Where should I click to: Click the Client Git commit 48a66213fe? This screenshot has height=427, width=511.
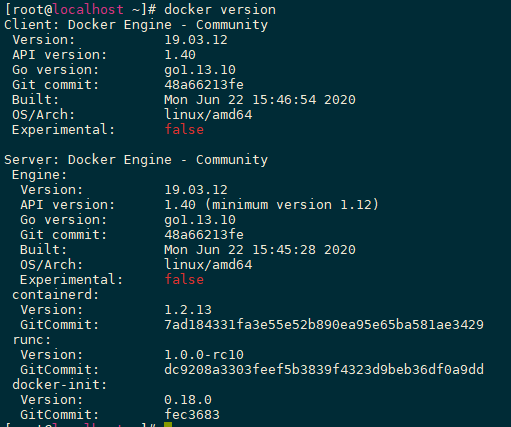pyautogui.click(x=204, y=85)
